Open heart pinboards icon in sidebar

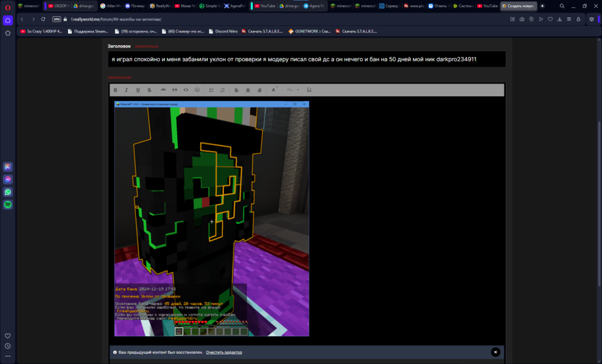(x=8, y=336)
